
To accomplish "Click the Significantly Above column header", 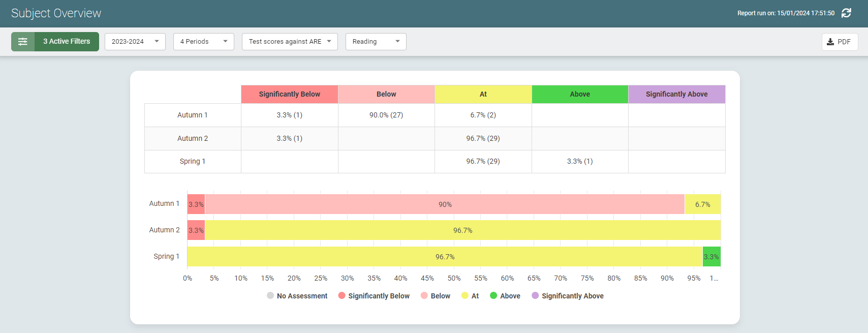I will [x=676, y=94].
